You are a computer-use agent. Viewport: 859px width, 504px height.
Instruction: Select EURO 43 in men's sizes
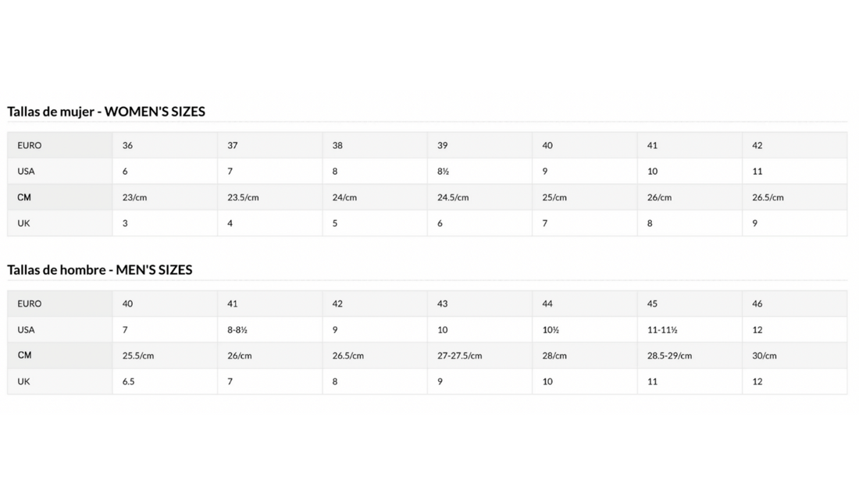pyautogui.click(x=443, y=303)
